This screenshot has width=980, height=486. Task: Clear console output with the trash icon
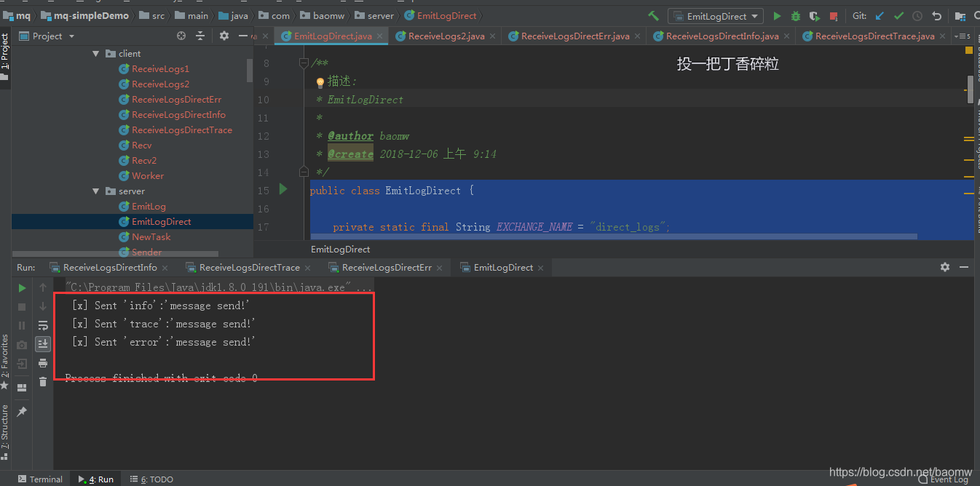43,382
